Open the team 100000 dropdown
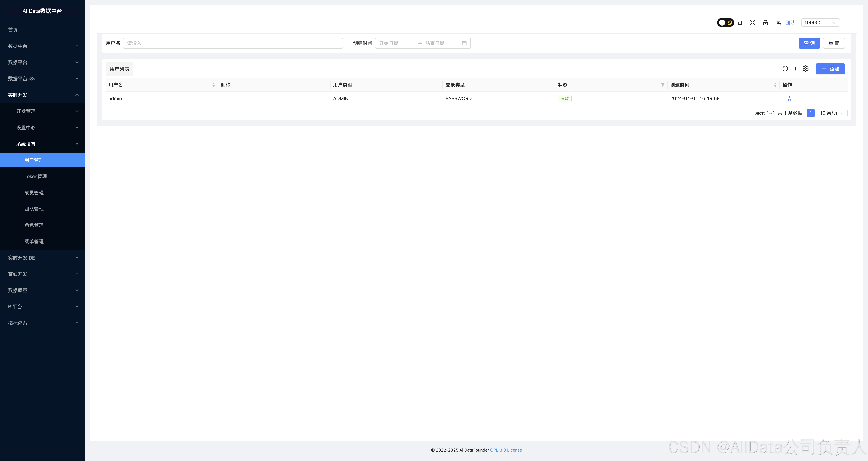Viewport: 868px width, 461px height. coord(820,23)
